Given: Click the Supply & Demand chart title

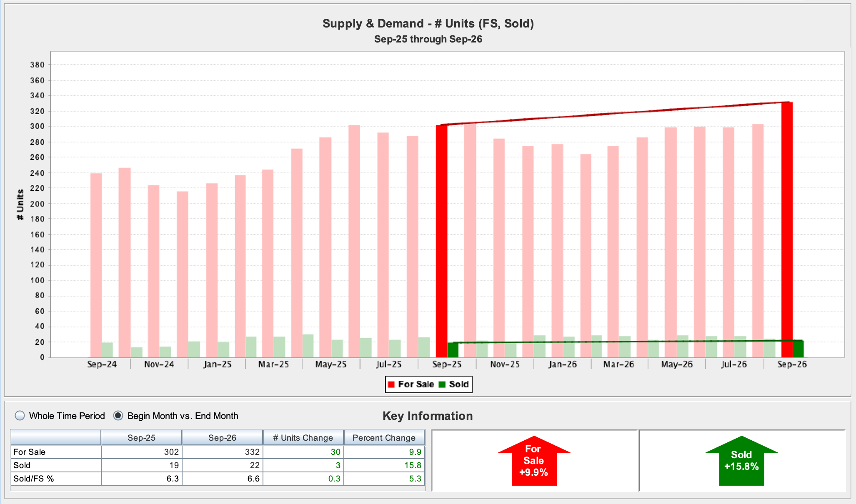Looking at the screenshot, I should pyautogui.click(x=428, y=23).
